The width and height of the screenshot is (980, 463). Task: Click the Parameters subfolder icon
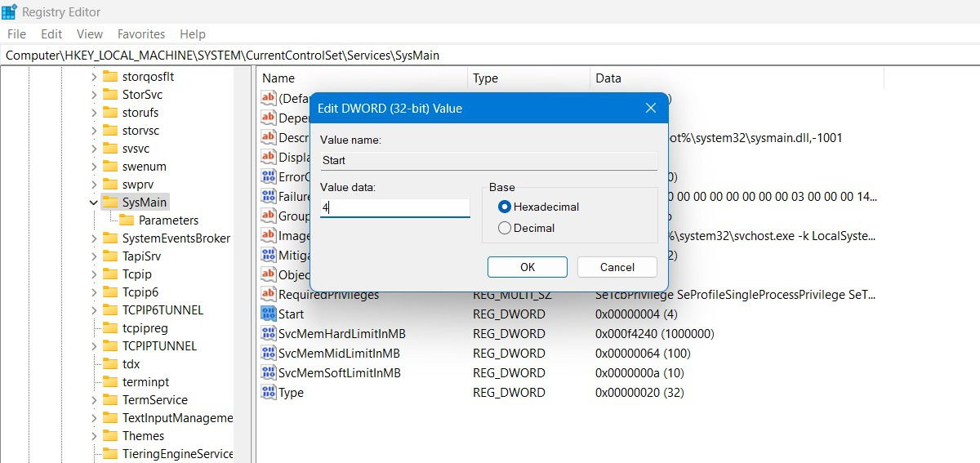tap(126, 220)
